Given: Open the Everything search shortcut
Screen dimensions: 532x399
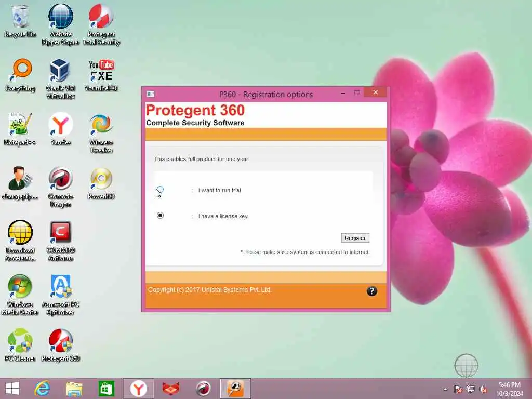Looking at the screenshot, I should [x=20, y=75].
